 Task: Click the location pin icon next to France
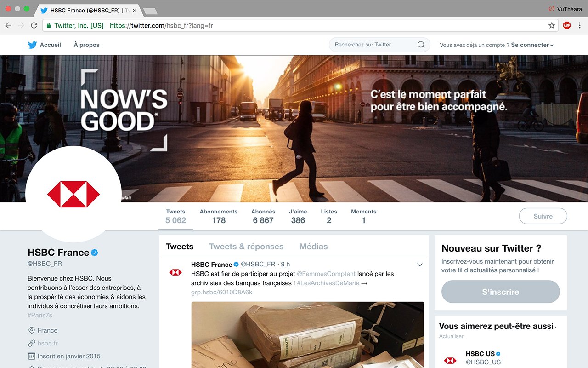[x=32, y=330]
